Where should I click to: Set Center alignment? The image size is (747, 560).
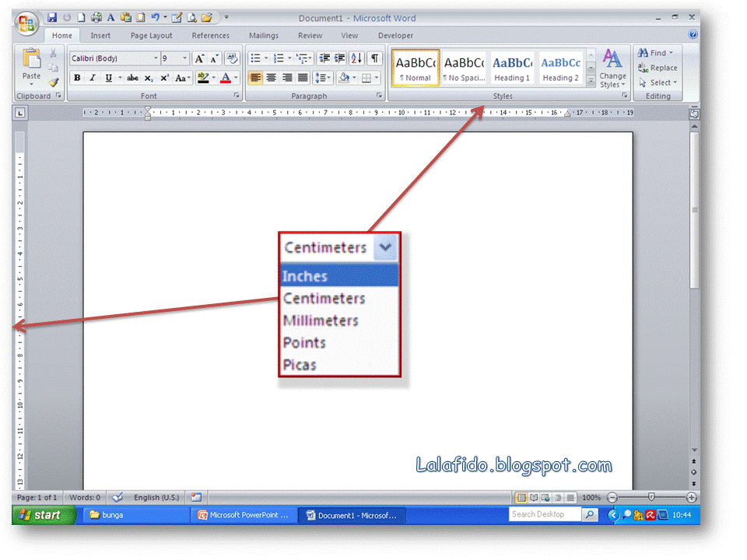coord(271,78)
